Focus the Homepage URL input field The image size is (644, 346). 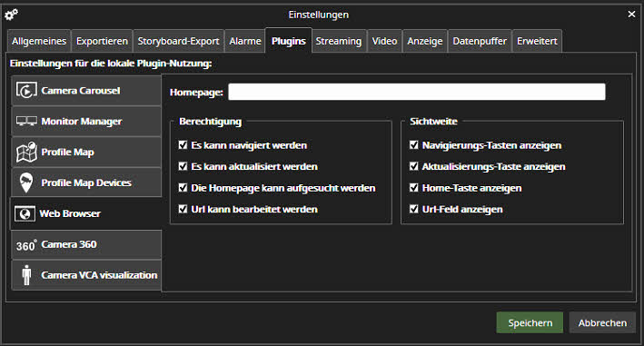click(416, 92)
